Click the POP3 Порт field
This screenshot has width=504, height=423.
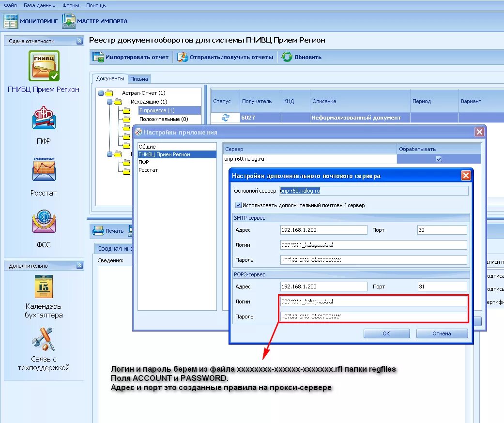(443, 287)
